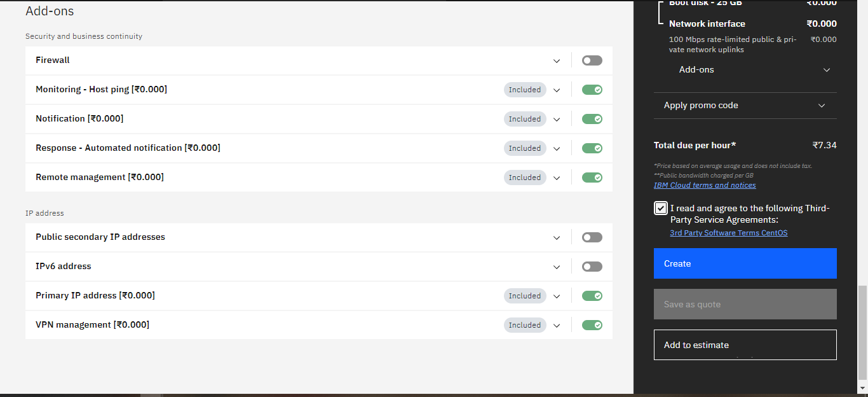Click the blue Create button

745,263
